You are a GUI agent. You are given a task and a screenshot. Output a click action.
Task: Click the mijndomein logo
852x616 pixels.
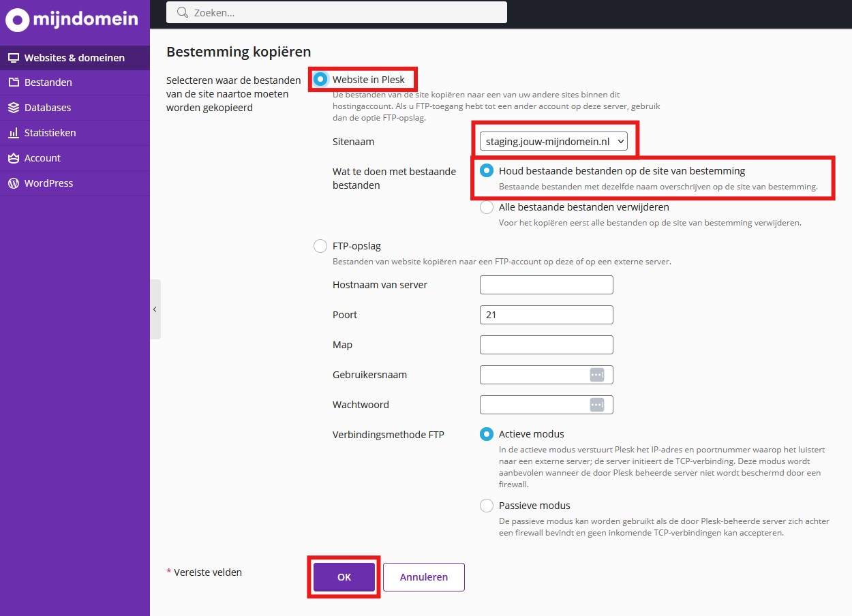72,20
